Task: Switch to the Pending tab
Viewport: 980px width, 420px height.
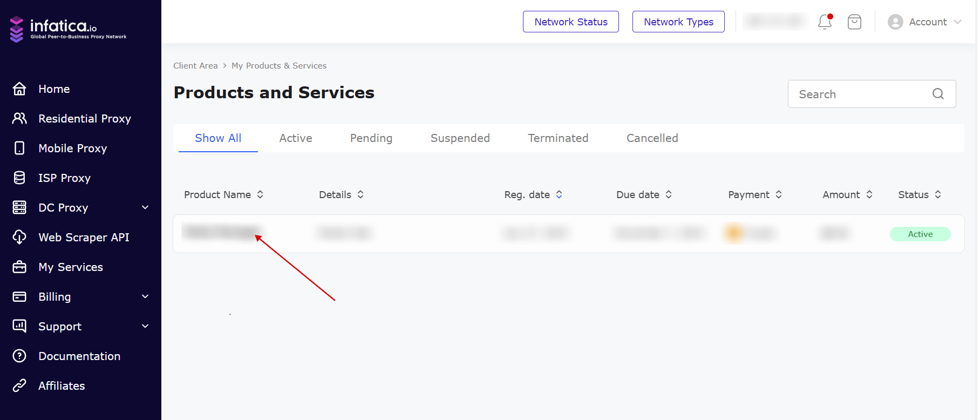Action: [371, 138]
